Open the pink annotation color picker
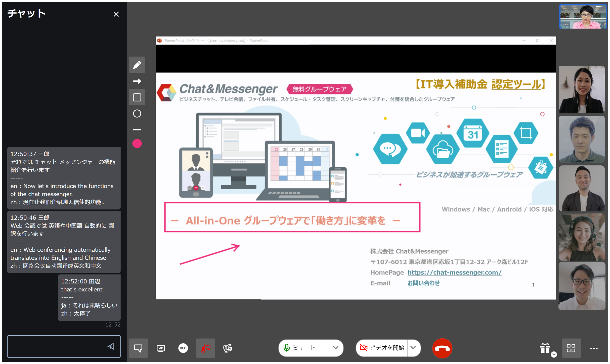This screenshot has height=364, width=610. (137, 144)
